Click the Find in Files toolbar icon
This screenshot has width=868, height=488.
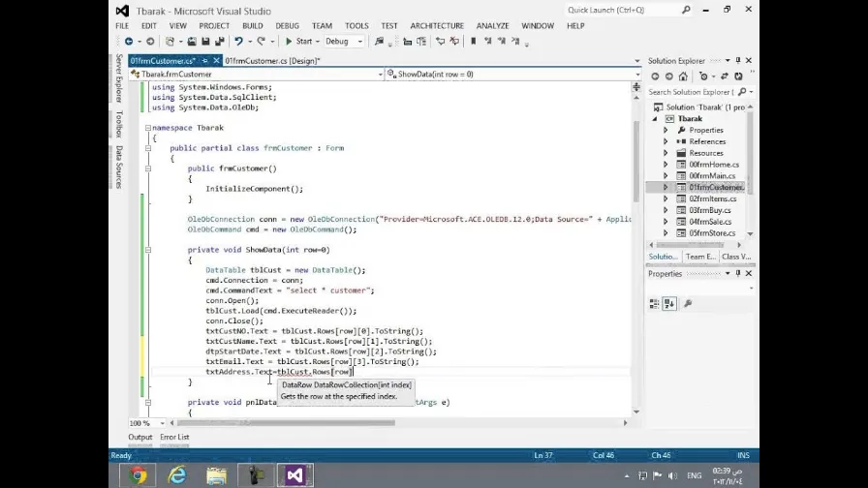(x=379, y=42)
